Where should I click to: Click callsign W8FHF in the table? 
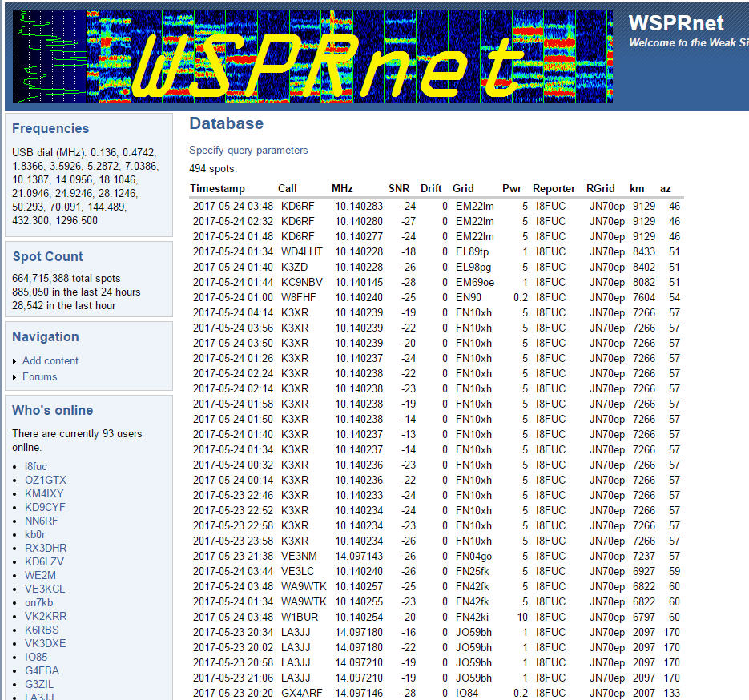299,297
